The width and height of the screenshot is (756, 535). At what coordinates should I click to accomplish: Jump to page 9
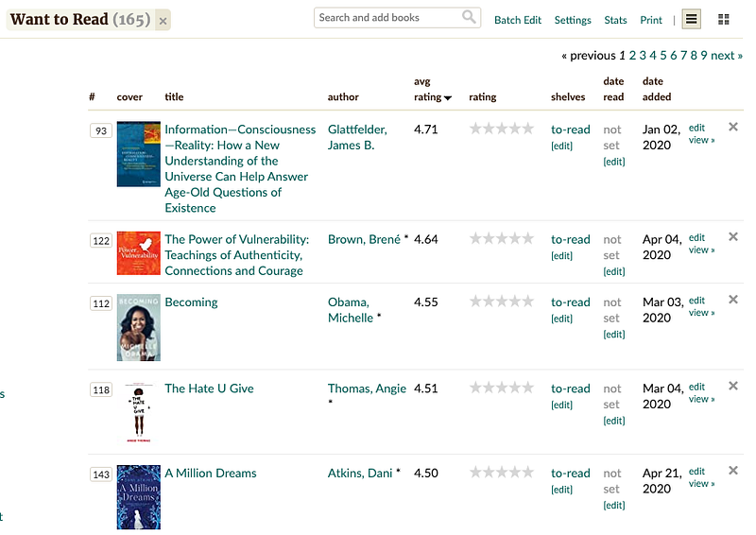[704, 56]
